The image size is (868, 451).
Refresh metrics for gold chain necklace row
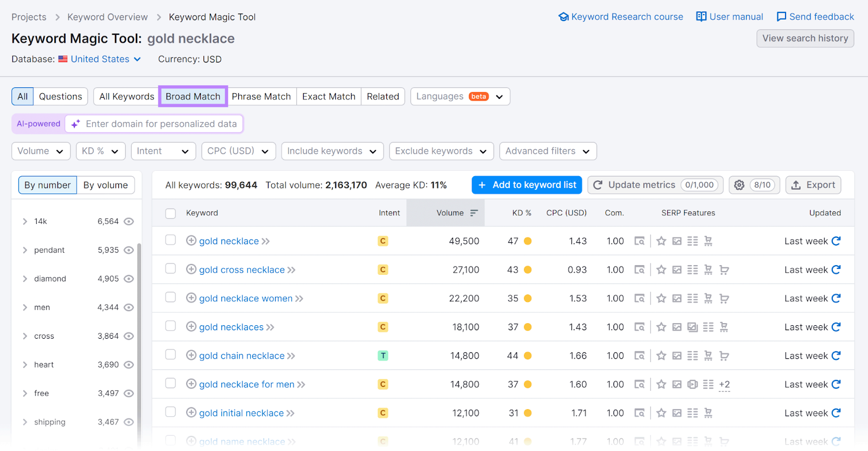836,356
